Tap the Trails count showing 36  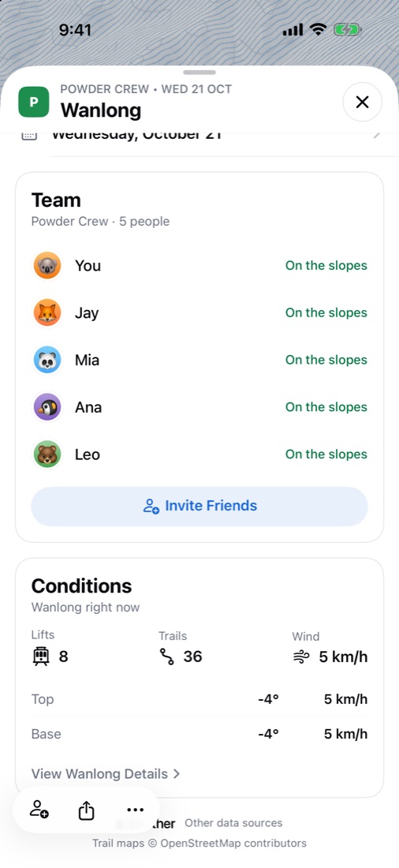click(x=181, y=657)
